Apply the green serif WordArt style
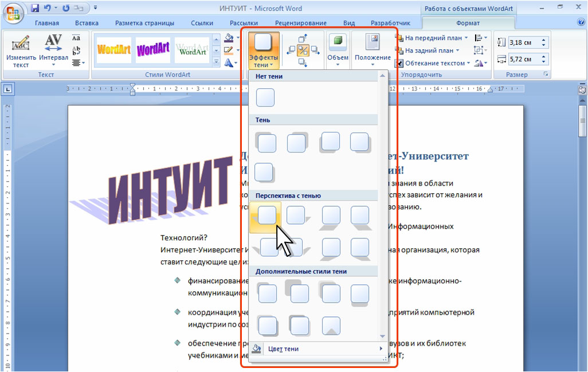588x372 pixels. [192, 49]
